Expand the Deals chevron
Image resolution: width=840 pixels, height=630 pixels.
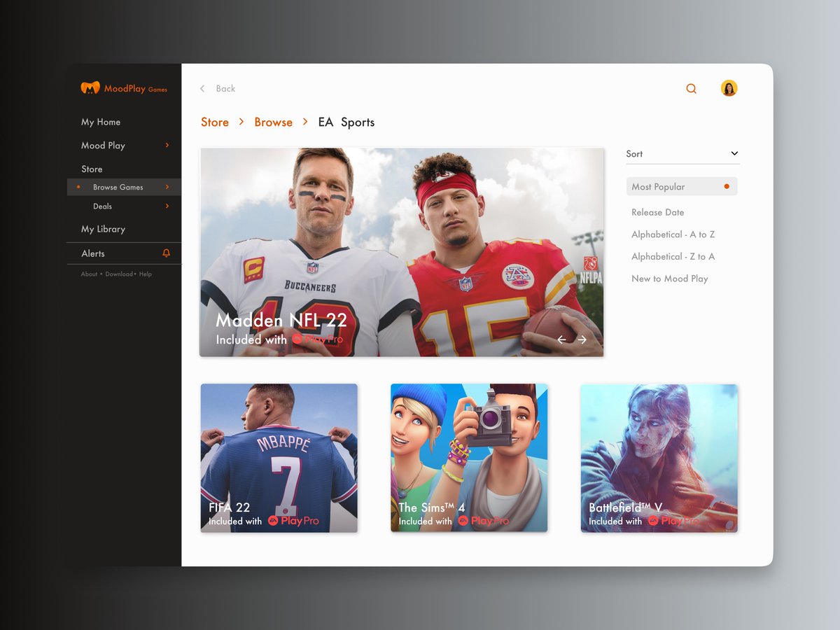click(167, 206)
